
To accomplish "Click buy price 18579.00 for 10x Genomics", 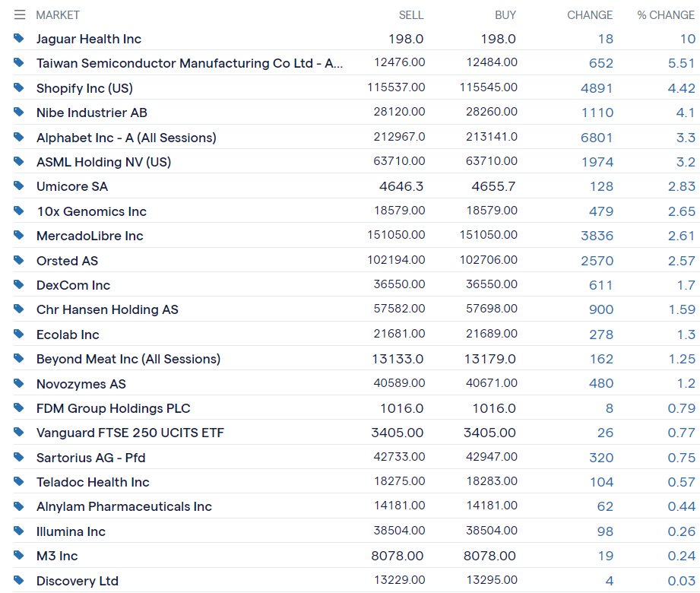I will 492,211.
